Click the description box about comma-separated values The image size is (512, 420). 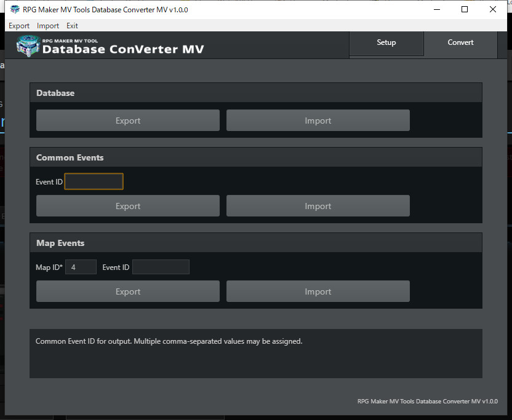[x=255, y=353]
